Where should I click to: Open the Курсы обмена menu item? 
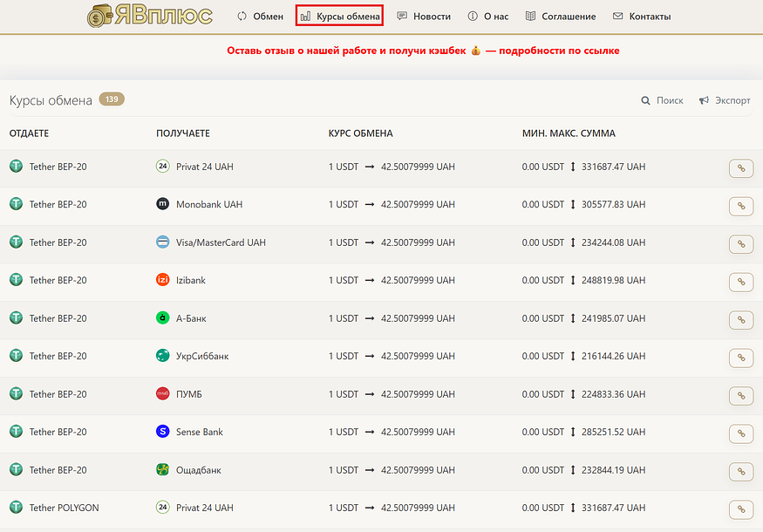point(340,17)
